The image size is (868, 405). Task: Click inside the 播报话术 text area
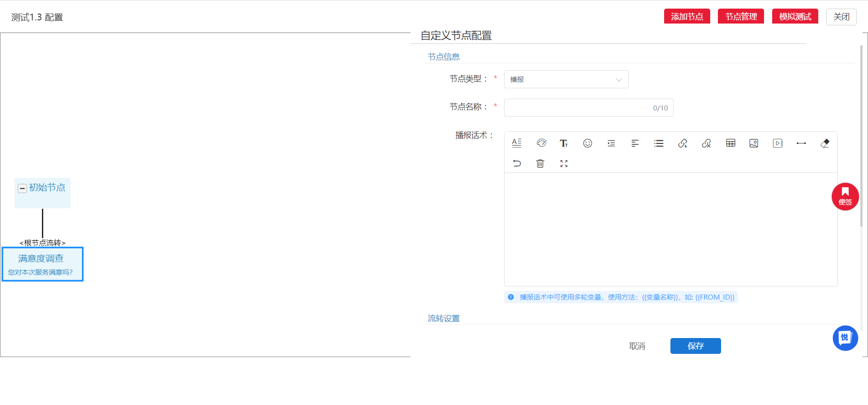coord(670,229)
